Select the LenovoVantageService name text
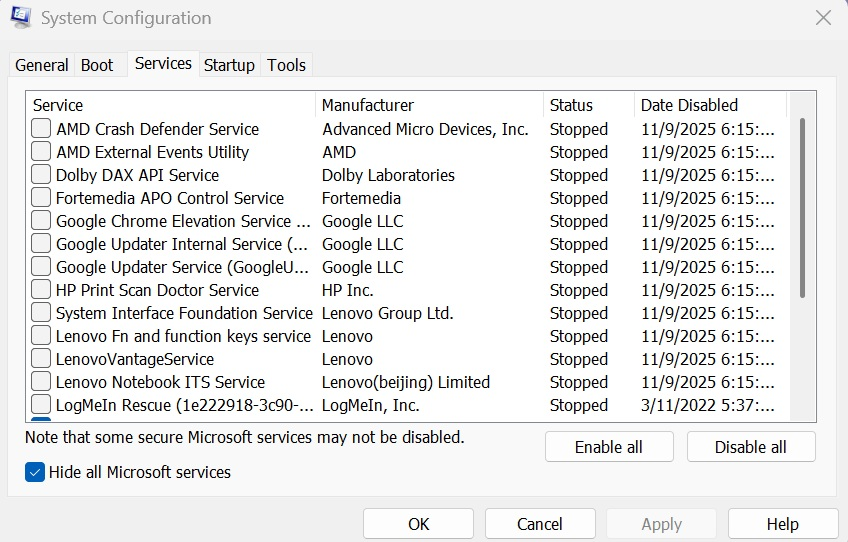This screenshot has height=542, width=848. point(135,359)
